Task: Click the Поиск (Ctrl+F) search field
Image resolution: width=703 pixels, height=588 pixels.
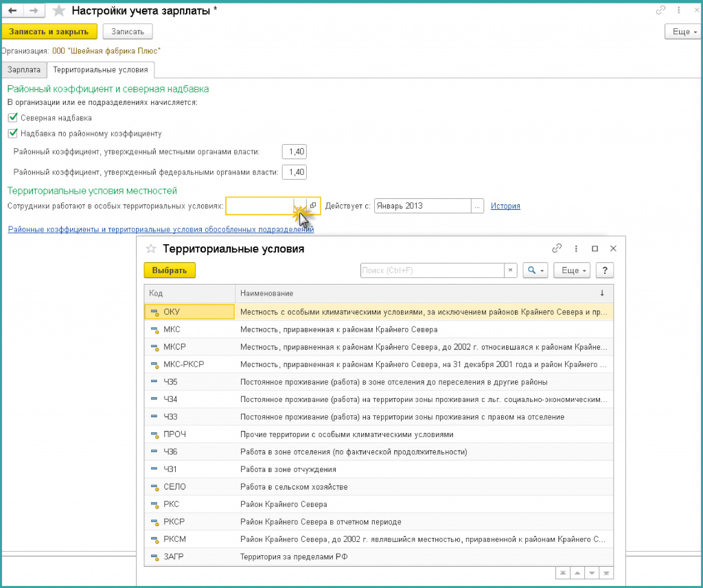Action: coord(433,270)
